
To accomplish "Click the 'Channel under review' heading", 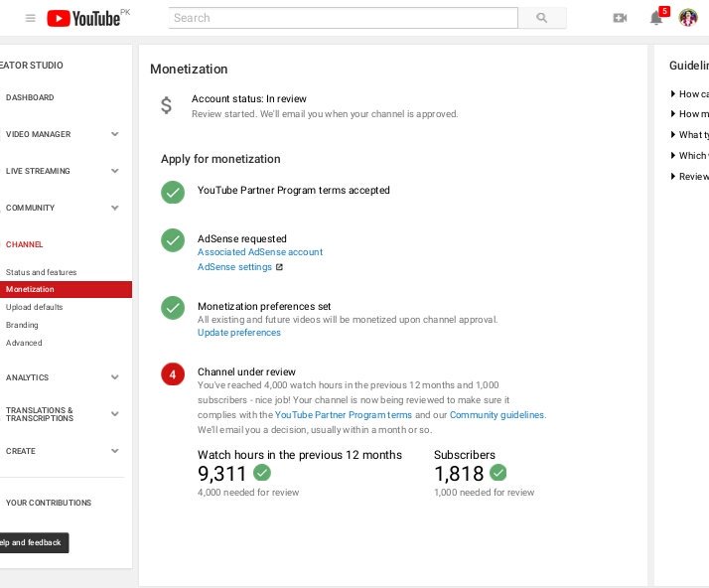I will coord(246,371).
